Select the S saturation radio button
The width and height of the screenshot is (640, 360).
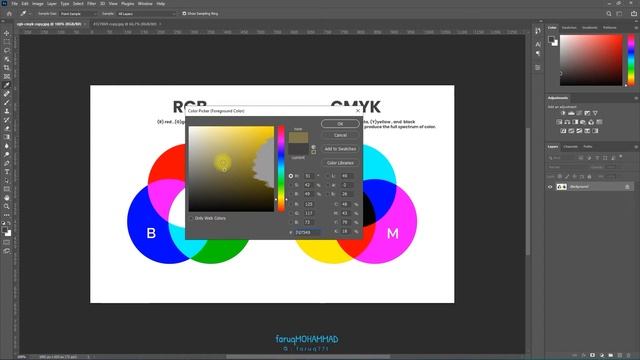[x=291, y=185]
